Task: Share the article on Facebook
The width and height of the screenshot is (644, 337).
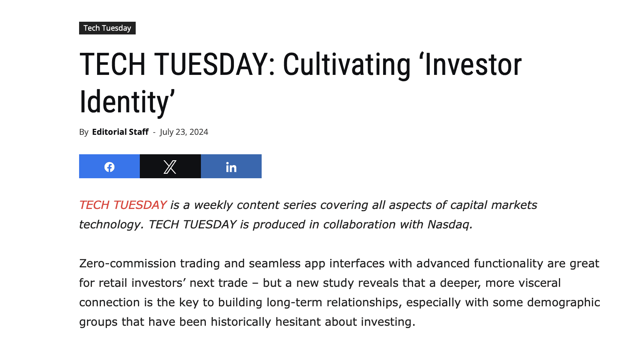Action: 109,166
